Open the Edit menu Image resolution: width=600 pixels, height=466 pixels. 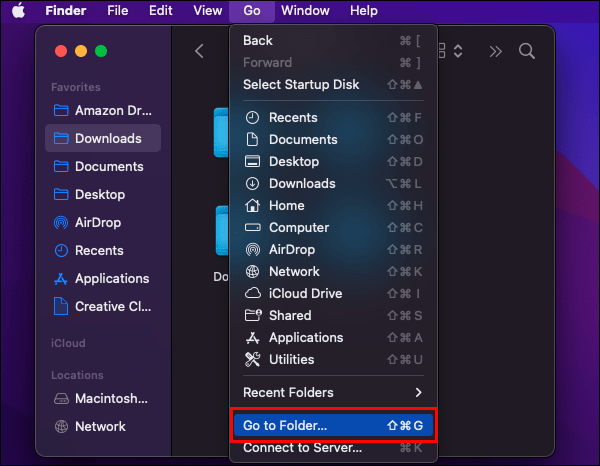coord(160,11)
